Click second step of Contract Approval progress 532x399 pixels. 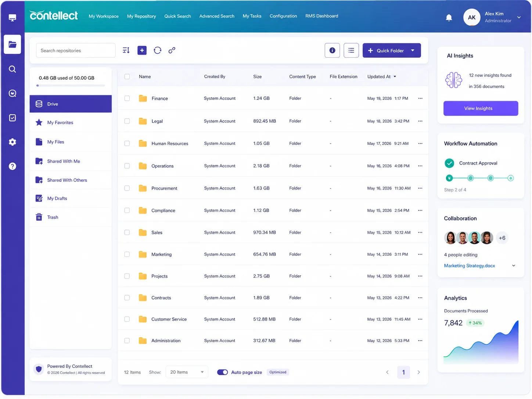470,178
